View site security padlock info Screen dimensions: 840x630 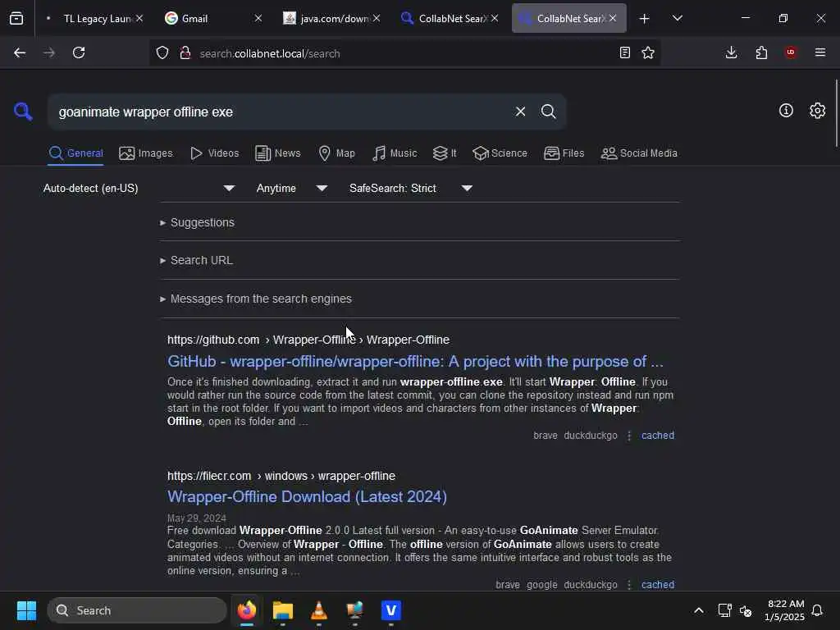[x=185, y=53]
